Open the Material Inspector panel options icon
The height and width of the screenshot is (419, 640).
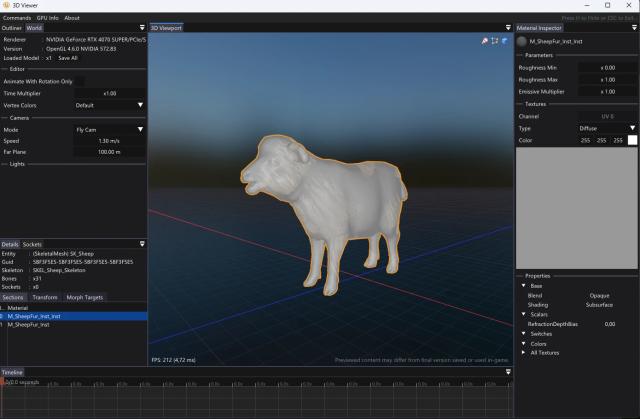(x=634, y=28)
